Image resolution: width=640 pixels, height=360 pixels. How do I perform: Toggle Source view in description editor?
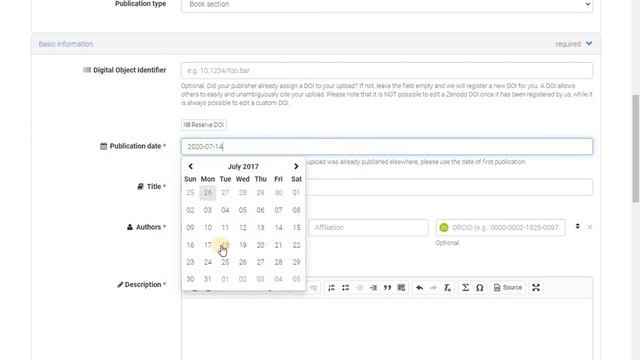tap(508, 288)
